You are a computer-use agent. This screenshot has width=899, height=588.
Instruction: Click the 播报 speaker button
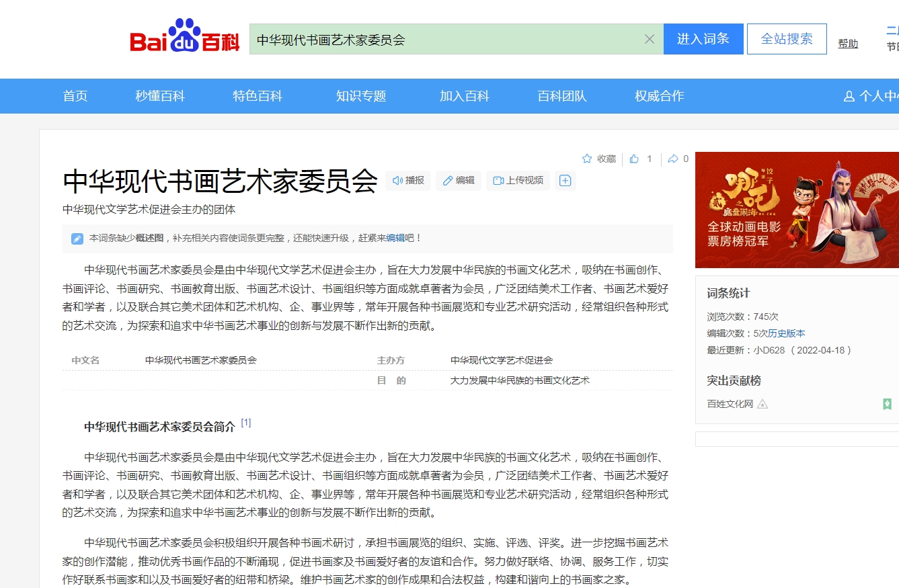[x=409, y=180]
